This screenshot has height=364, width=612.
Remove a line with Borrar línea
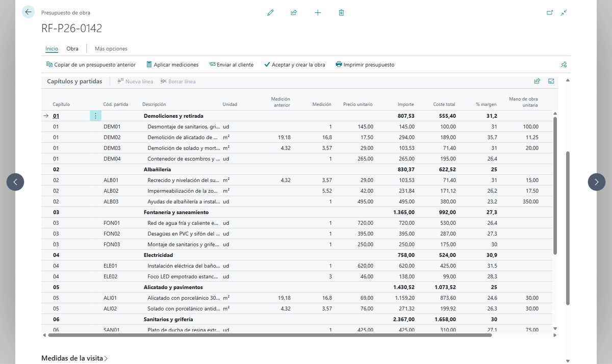coord(178,82)
